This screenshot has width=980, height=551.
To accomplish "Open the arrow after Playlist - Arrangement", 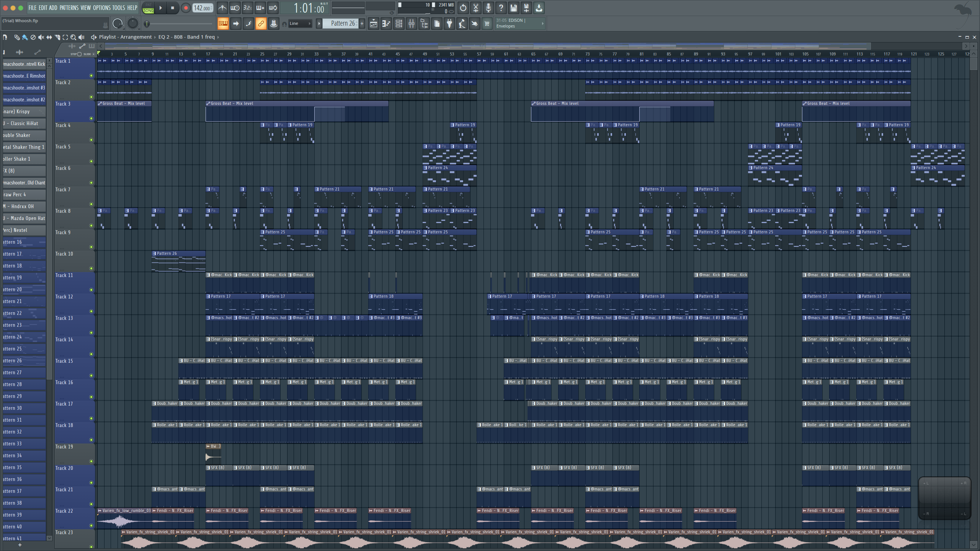I will click(155, 37).
